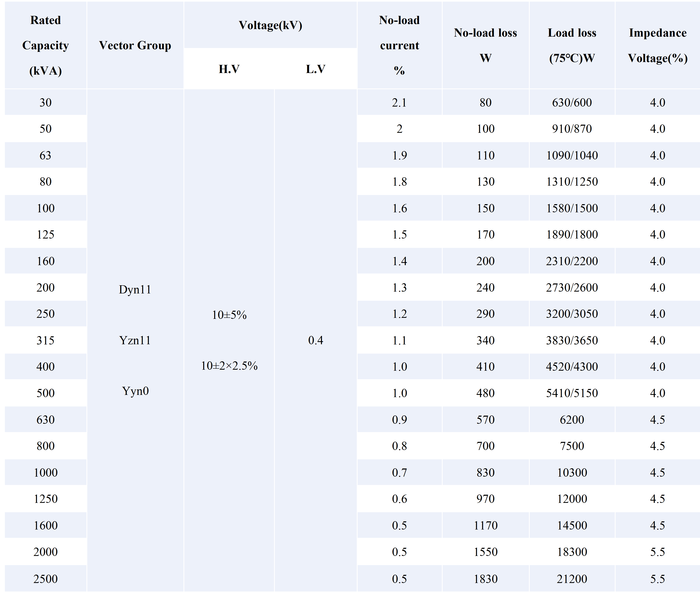Select impedance 5.5 in the 2500 kVA row

point(657,579)
